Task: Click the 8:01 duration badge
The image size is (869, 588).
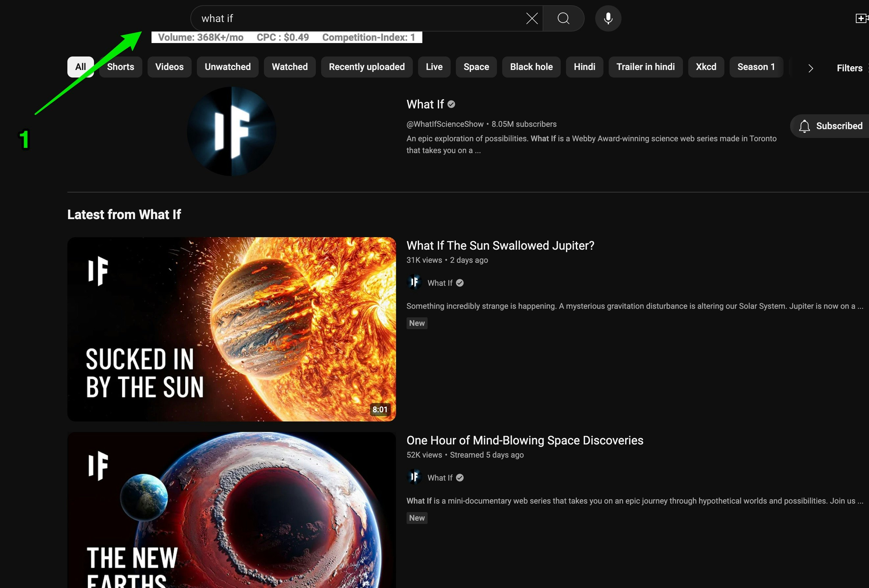Action: pos(380,409)
